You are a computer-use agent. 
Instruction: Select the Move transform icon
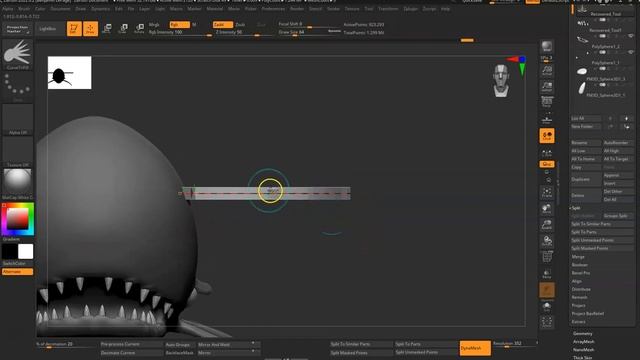107,29
